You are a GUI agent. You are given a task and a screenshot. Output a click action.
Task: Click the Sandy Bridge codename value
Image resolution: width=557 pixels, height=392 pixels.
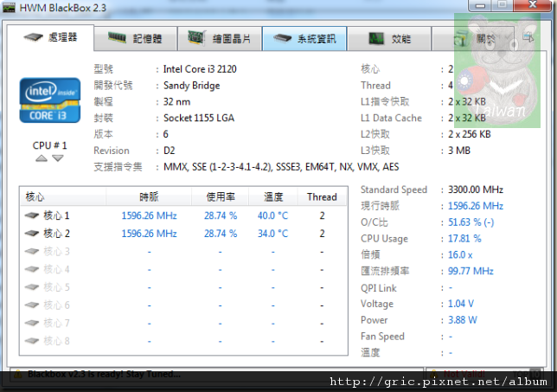(191, 86)
